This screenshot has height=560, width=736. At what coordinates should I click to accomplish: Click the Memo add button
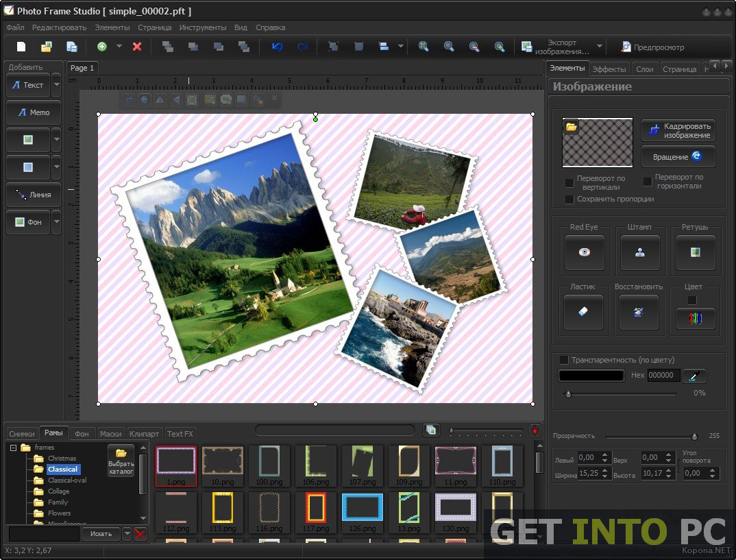tap(34, 112)
